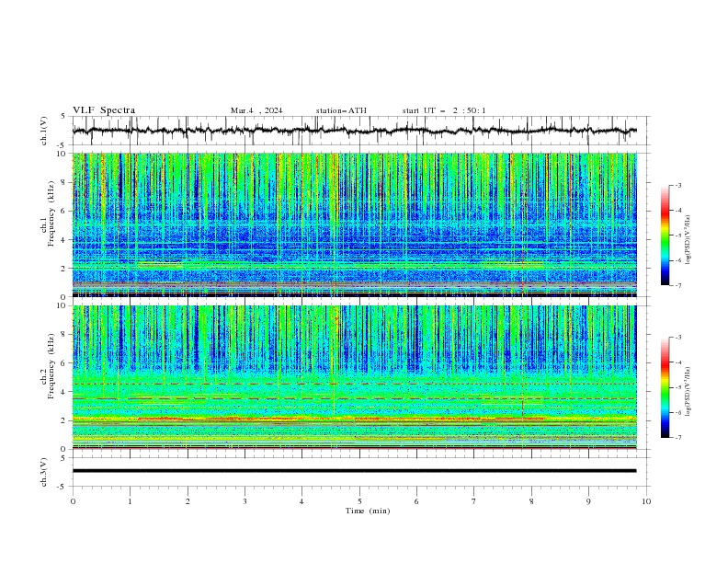
Task: Click the "start UT = 2 : 50: 1" text
Action: point(444,110)
